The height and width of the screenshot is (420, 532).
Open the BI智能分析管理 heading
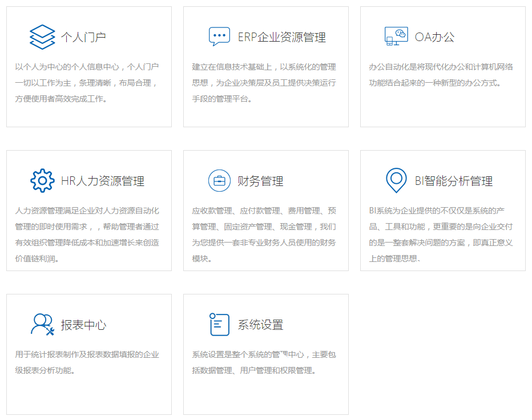453,181
